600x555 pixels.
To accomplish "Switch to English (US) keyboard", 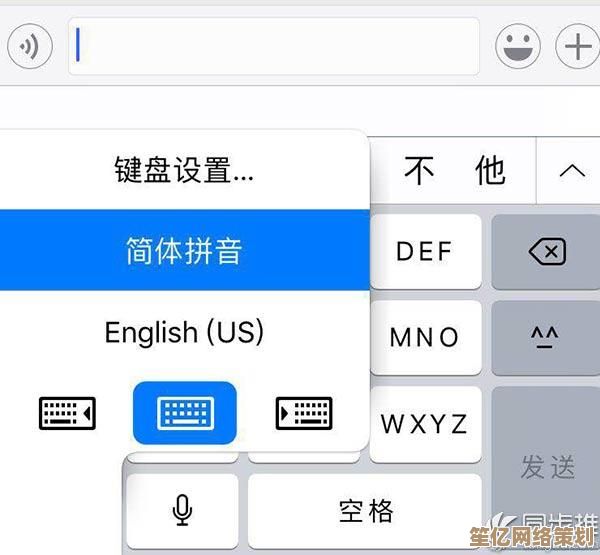I will [184, 331].
